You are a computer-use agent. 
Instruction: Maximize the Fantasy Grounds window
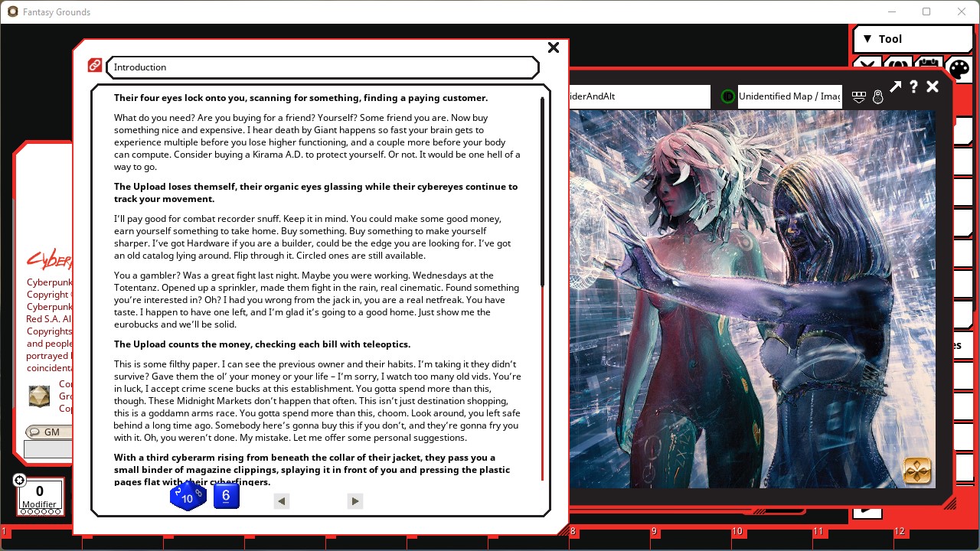click(926, 11)
